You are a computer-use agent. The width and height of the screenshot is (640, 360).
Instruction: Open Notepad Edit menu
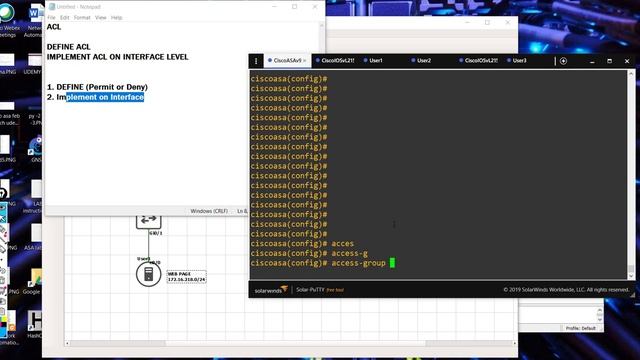64,18
